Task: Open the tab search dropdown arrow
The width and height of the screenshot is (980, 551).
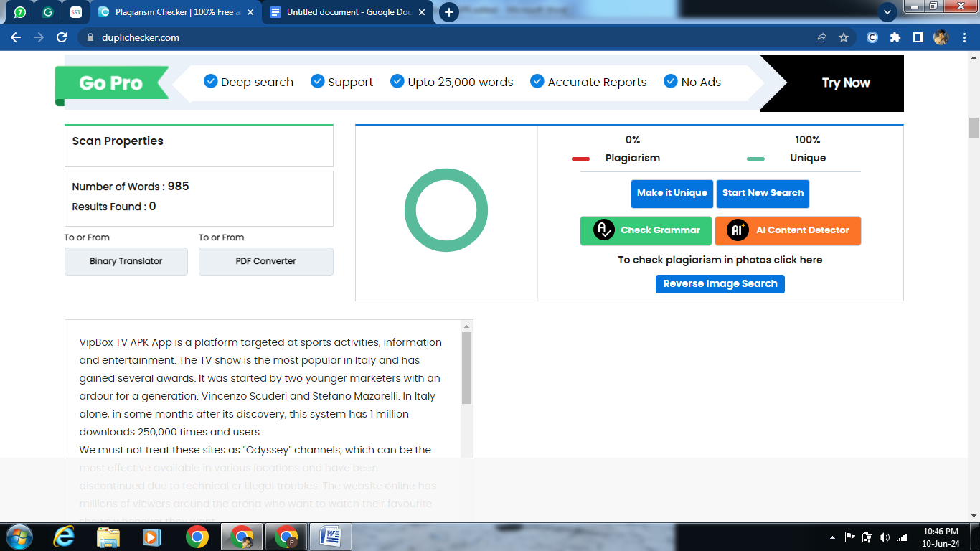Action: click(x=887, y=12)
